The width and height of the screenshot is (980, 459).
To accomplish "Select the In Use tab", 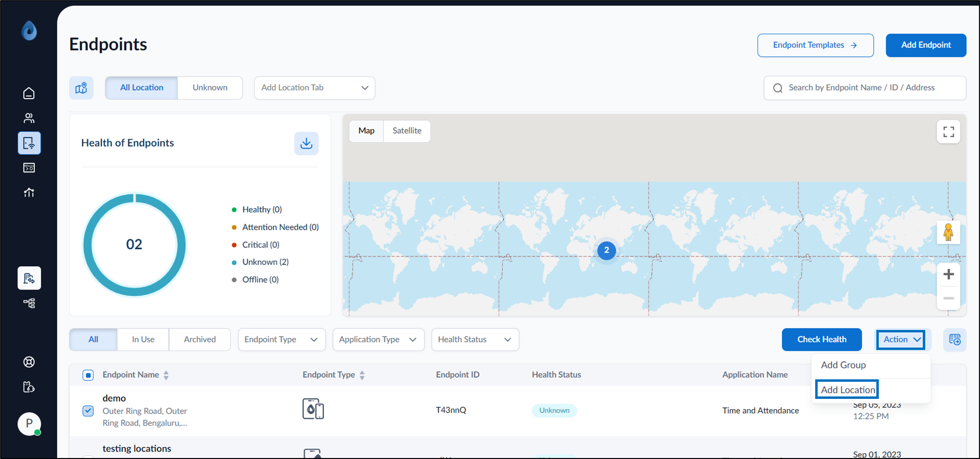I will coord(143,340).
